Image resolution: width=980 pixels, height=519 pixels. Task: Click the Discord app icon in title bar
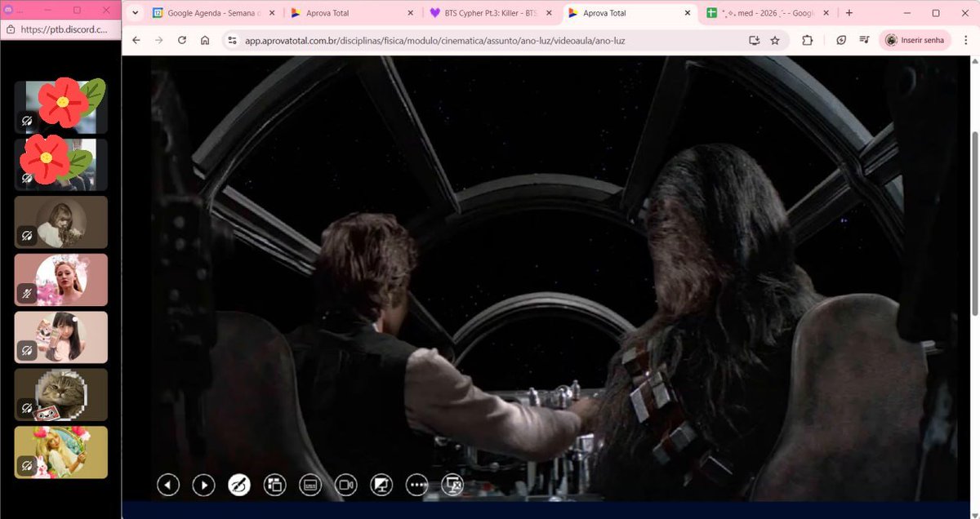[9, 10]
